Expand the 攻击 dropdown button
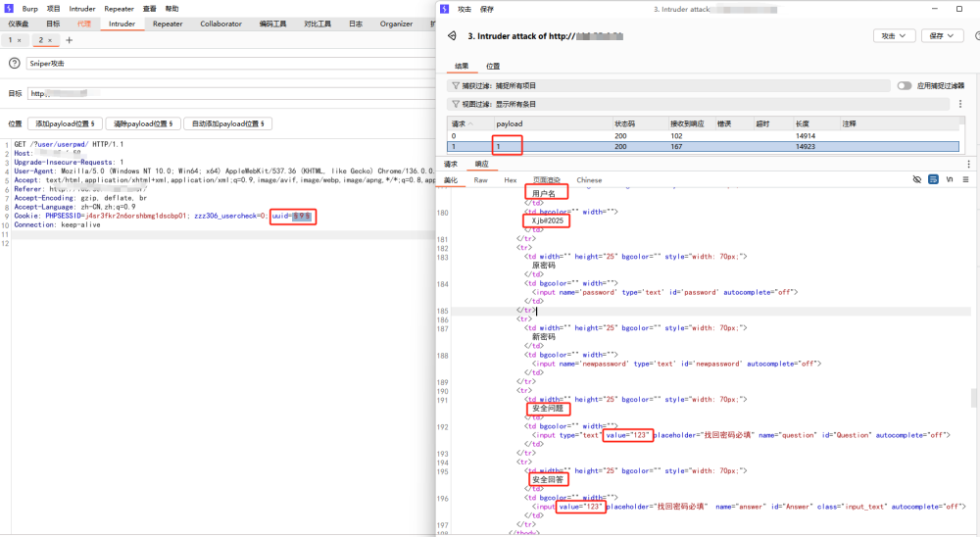Viewport: 980px width, 537px height. 894,35
